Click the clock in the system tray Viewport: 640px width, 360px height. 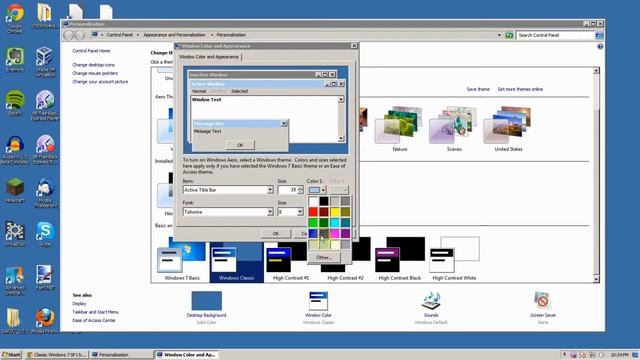(x=619, y=355)
